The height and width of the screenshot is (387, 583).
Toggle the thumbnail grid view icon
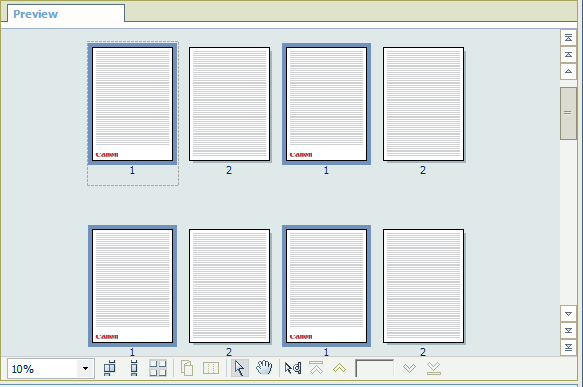pyautogui.click(x=158, y=368)
